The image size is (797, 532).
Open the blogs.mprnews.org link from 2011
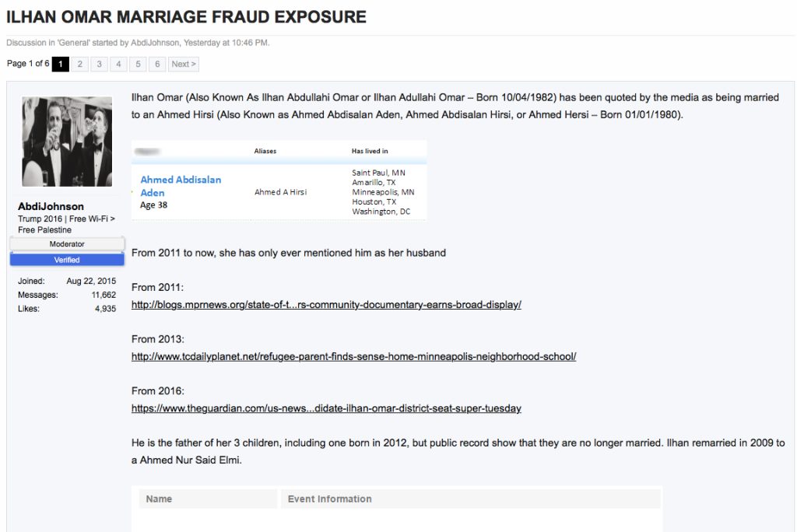[x=326, y=305]
